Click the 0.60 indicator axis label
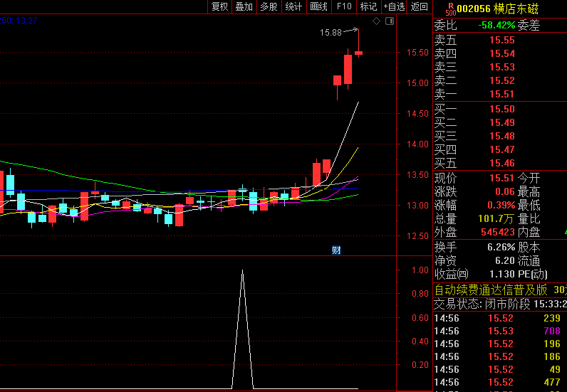 coord(420,318)
